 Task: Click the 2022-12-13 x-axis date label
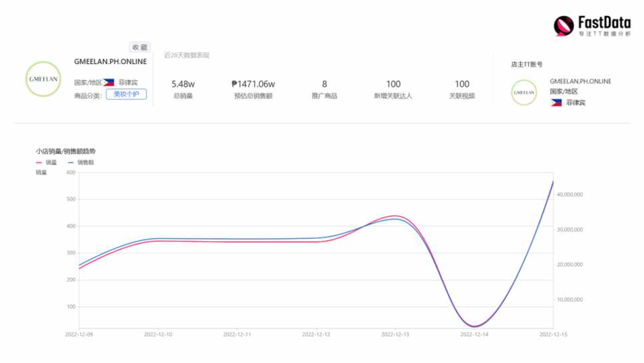click(395, 334)
